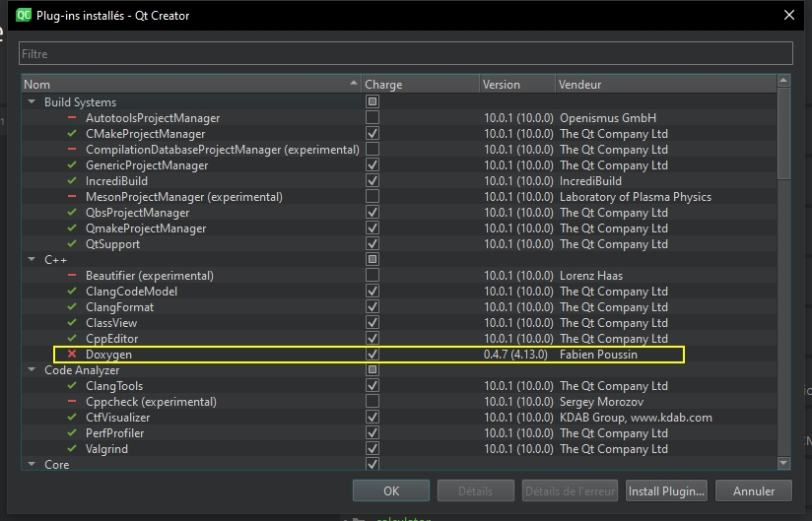This screenshot has width=812, height=521.
Task: Enable the AutotoolsProjectManager load checkbox
Action: pos(372,117)
